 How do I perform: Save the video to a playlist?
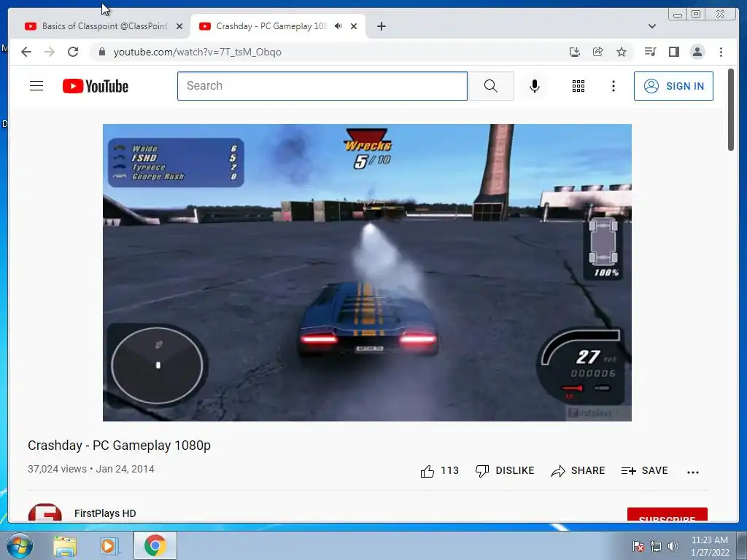click(x=645, y=471)
